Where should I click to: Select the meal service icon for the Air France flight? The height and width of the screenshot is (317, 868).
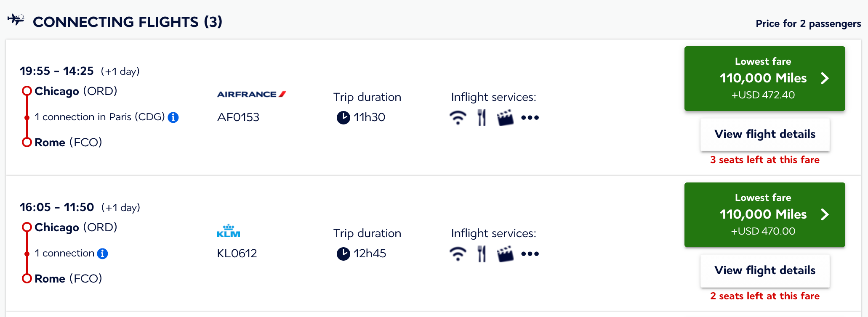[482, 117]
